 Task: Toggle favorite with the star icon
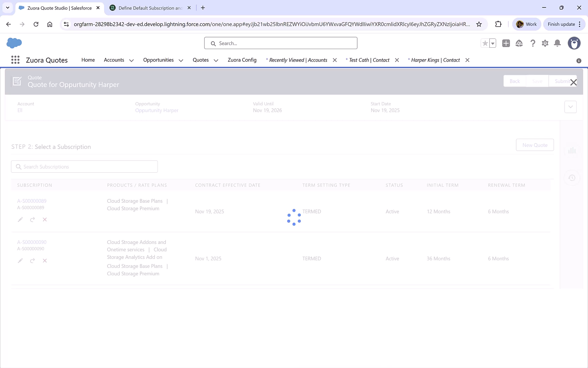(485, 43)
